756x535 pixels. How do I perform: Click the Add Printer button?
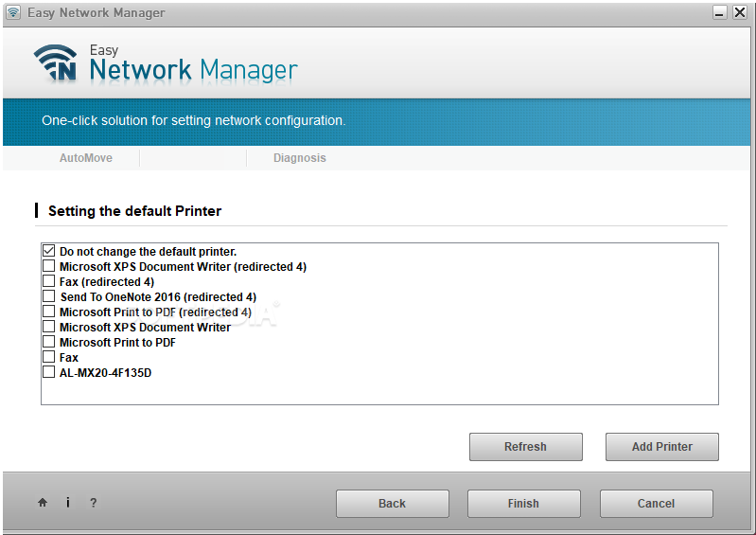pyautogui.click(x=662, y=447)
